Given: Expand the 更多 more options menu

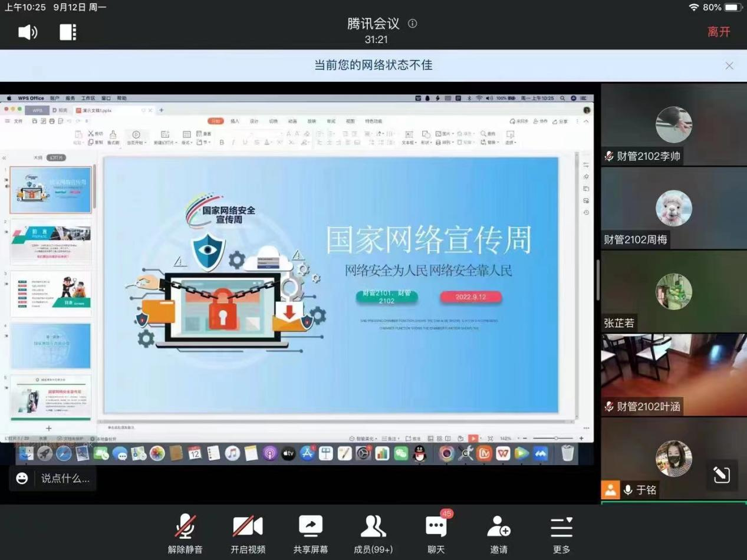Looking at the screenshot, I should tap(561, 533).
